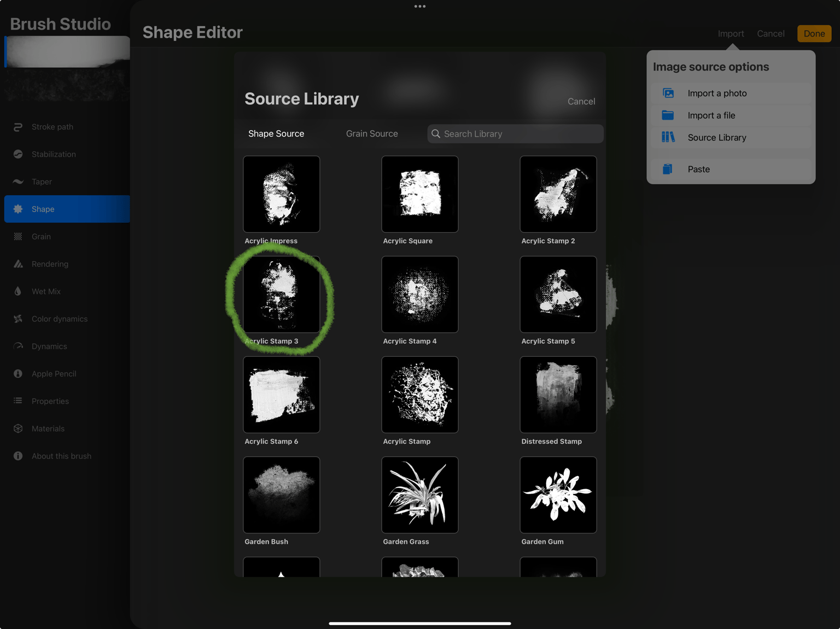Click the Dynamics label in sidebar
The height and width of the screenshot is (629, 840).
(x=49, y=346)
